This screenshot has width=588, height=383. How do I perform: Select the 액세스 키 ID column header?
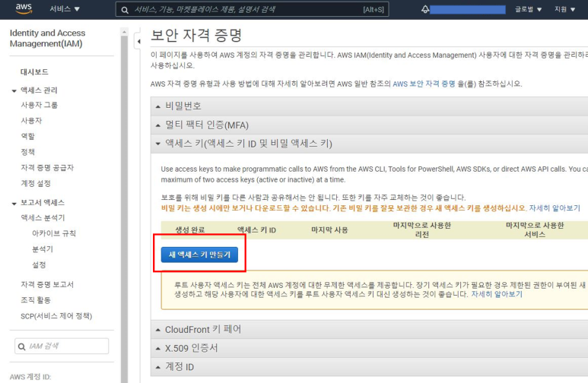[256, 229]
